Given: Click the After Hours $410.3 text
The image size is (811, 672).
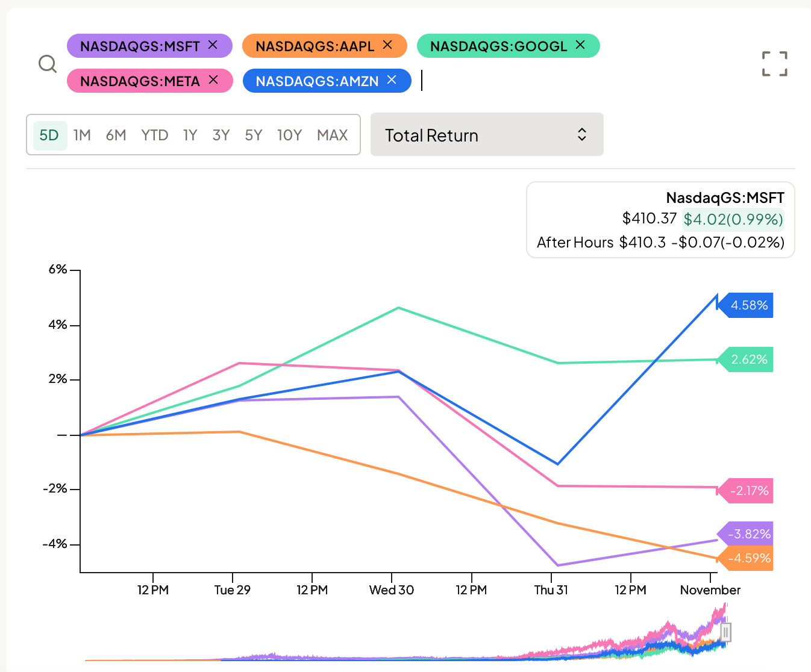Looking at the screenshot, I should coord(601,243).
